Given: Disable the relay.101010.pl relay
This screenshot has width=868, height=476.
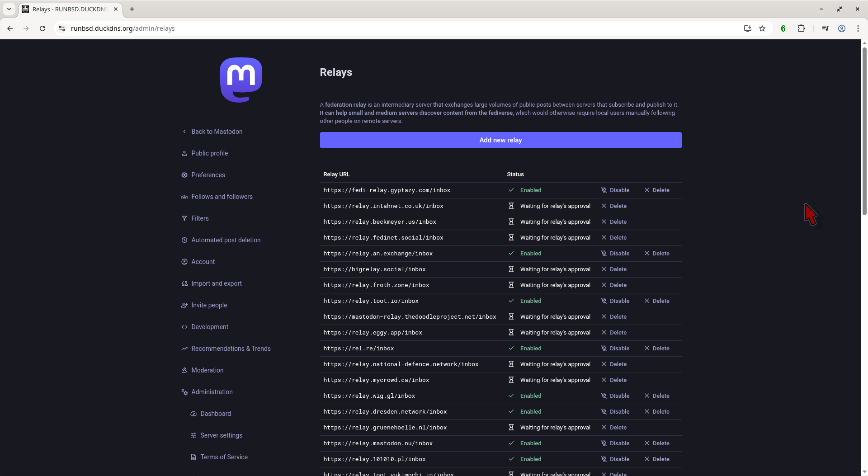Looking at the screenshot, I should point(615,459).
